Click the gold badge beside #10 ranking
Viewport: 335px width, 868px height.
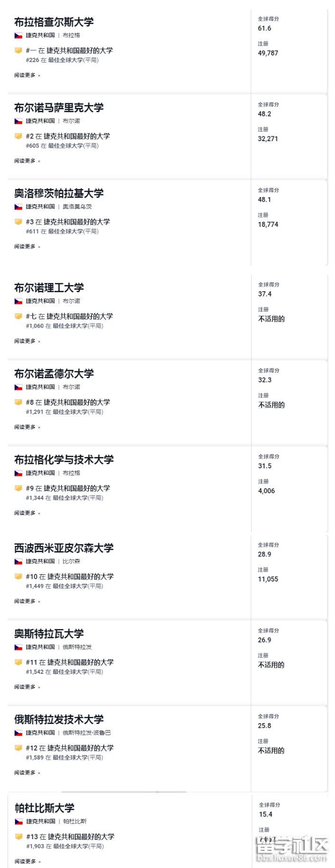(18, 576)
